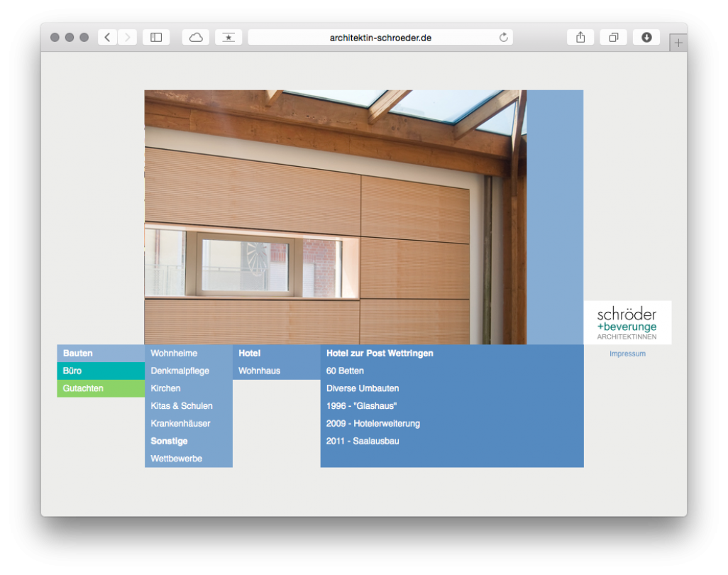Select the Sonstige category
The height and width of the screenshot is (575, 728).
189,442
